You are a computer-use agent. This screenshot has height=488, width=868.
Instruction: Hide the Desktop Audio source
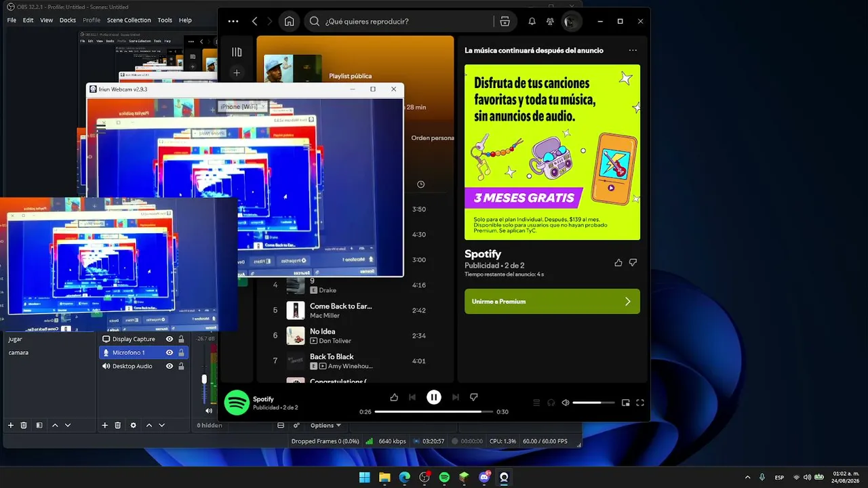(x=170, y=366)
